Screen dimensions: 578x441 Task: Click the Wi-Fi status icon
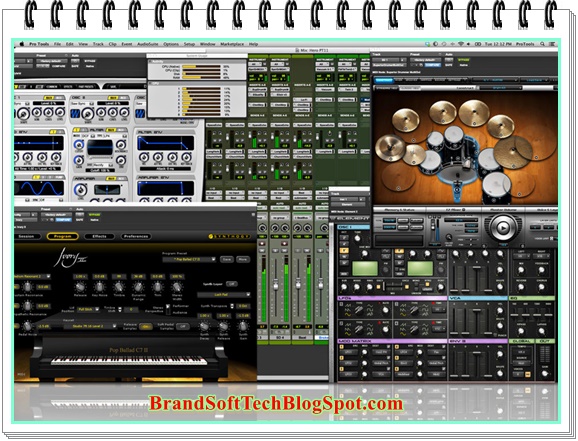460,44
